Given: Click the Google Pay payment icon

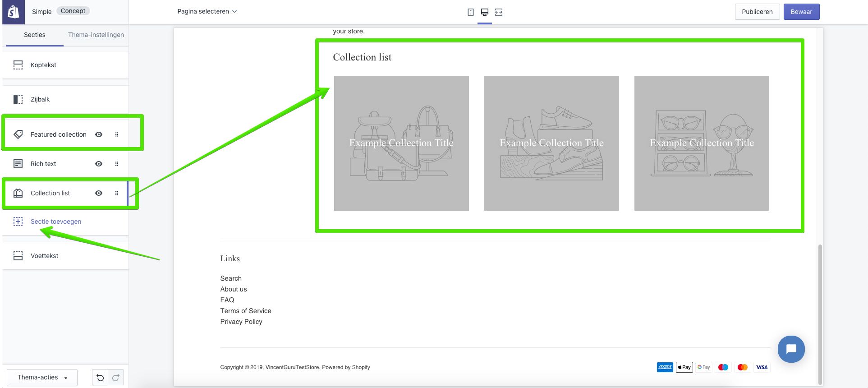Looking at the screenshot, I should point(704,367).
